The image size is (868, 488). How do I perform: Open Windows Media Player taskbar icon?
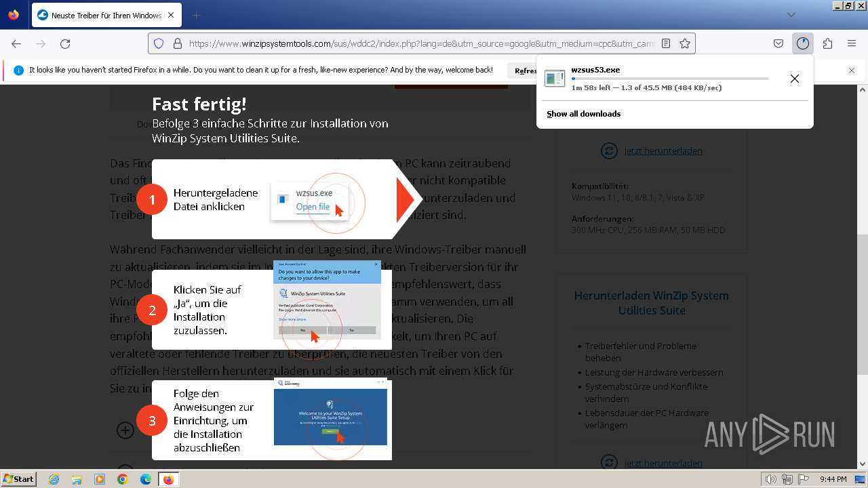tap(100, 479)
